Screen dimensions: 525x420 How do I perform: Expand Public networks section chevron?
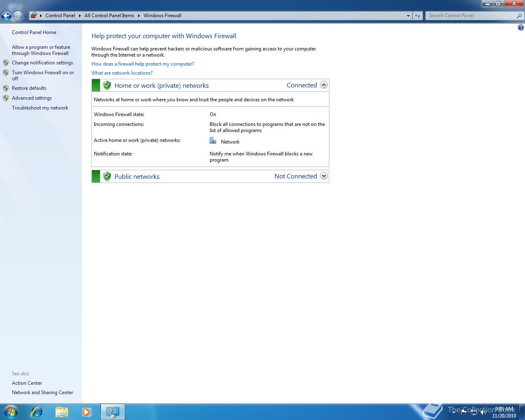324,176
